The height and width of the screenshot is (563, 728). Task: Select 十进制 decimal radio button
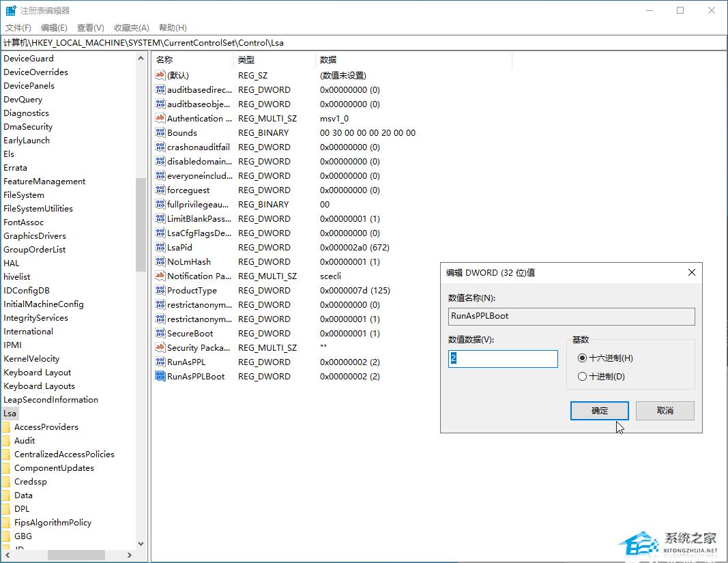(582, 376)
